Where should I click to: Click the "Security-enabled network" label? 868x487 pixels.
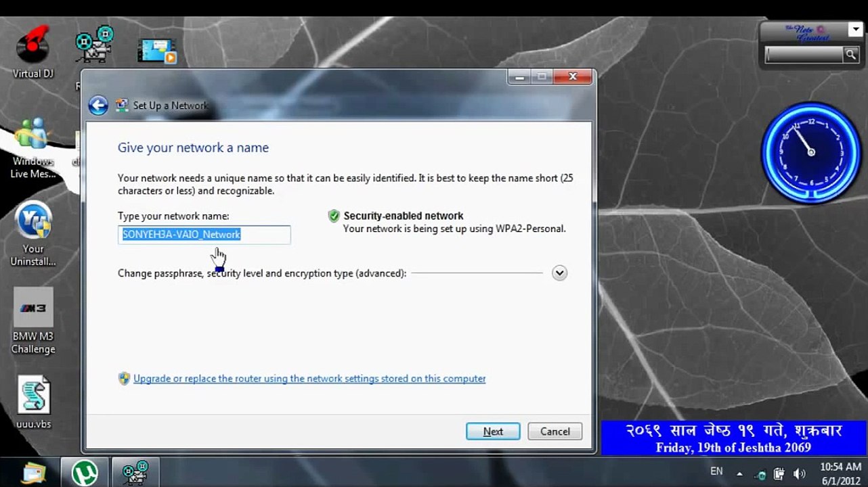tap(404, 216)
